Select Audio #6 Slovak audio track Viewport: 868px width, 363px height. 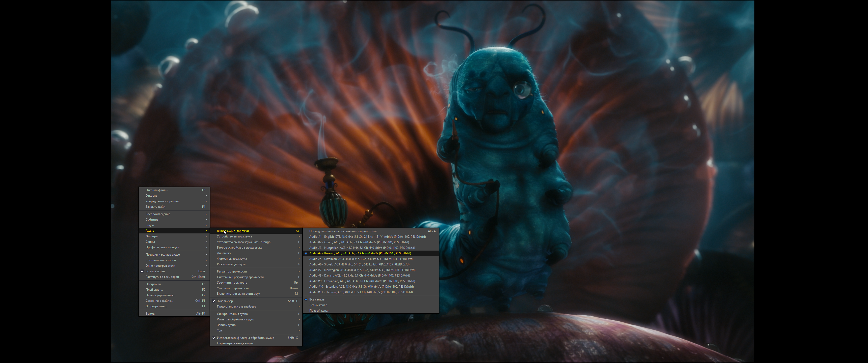(371, 264)
